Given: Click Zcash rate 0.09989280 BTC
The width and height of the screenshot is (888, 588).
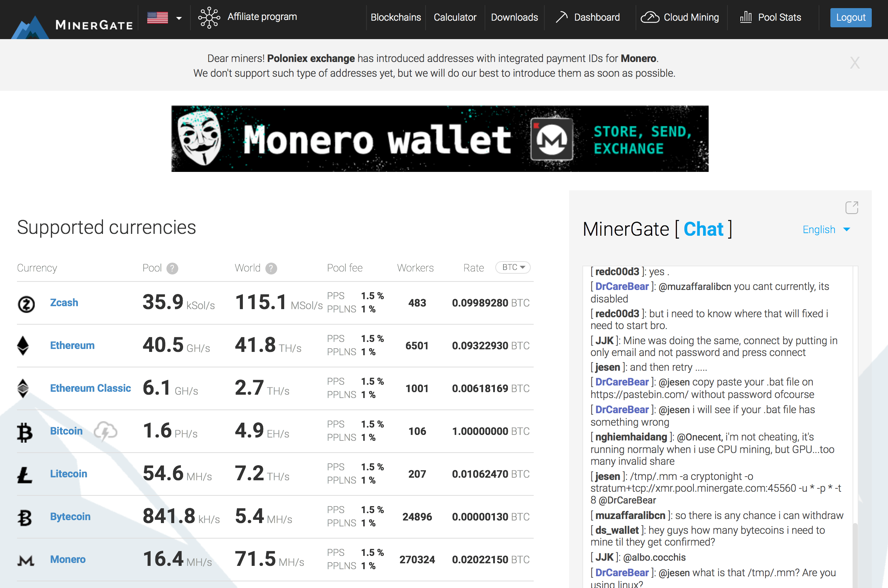Looking at the screenshot, I should click(491, 302).
